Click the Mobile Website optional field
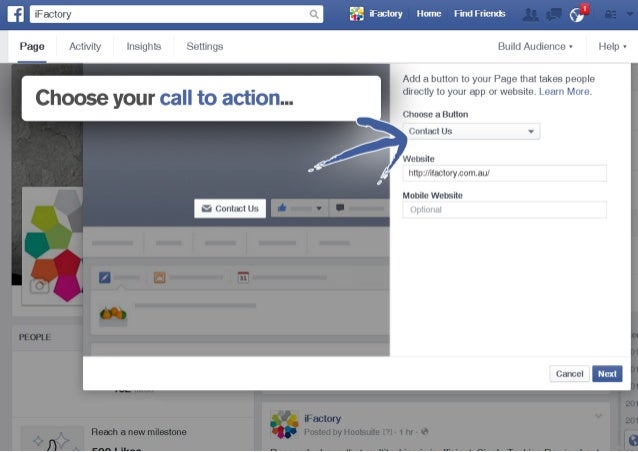Screen dimensions: 638x452 click(505, 210)
